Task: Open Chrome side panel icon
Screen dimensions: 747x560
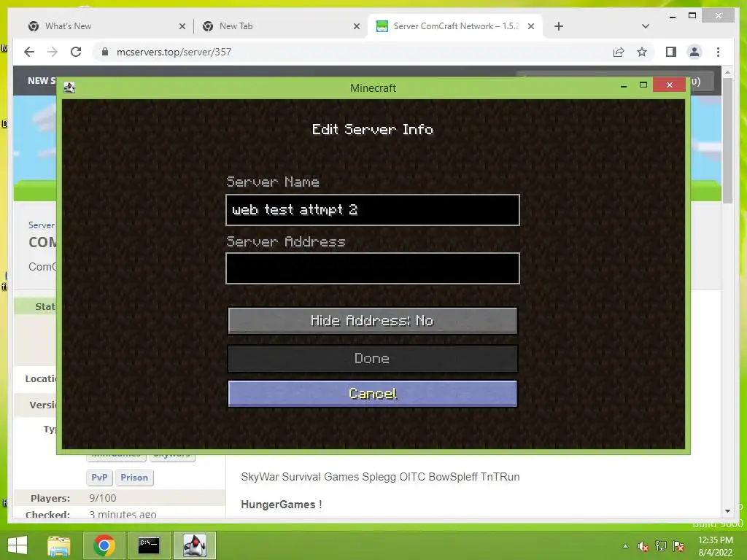Action: [x=671, y=52]
